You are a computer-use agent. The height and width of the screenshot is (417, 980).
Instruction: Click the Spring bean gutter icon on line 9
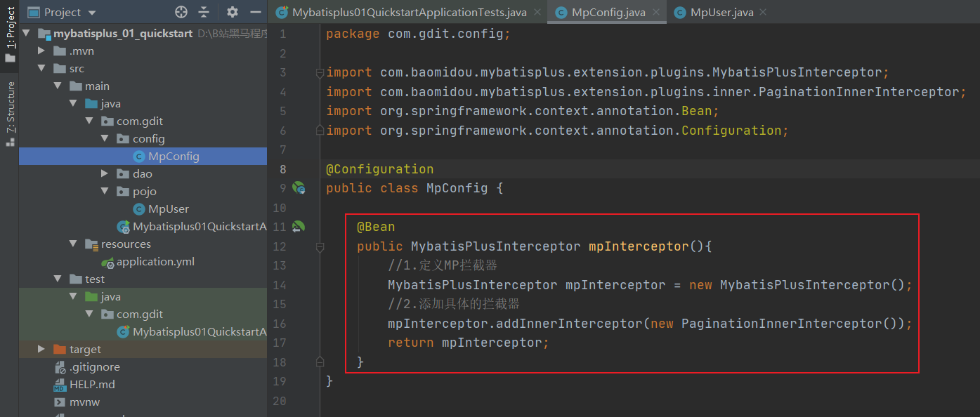(x=299, y=187)
